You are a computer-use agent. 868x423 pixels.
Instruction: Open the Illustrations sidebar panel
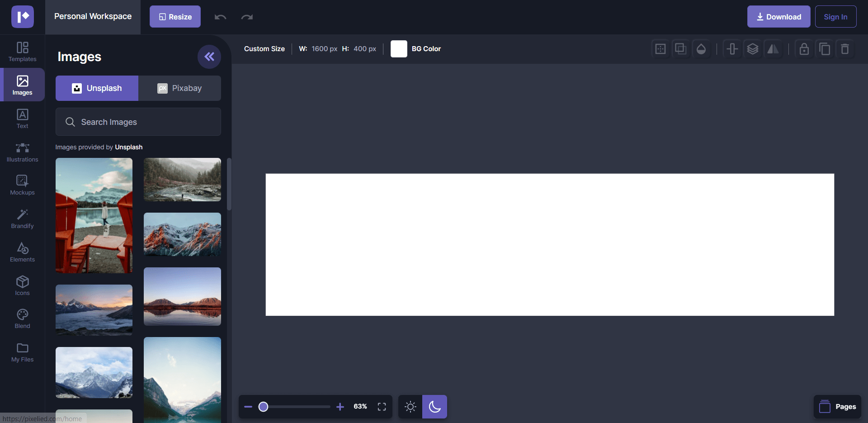[x=22, y=152]
